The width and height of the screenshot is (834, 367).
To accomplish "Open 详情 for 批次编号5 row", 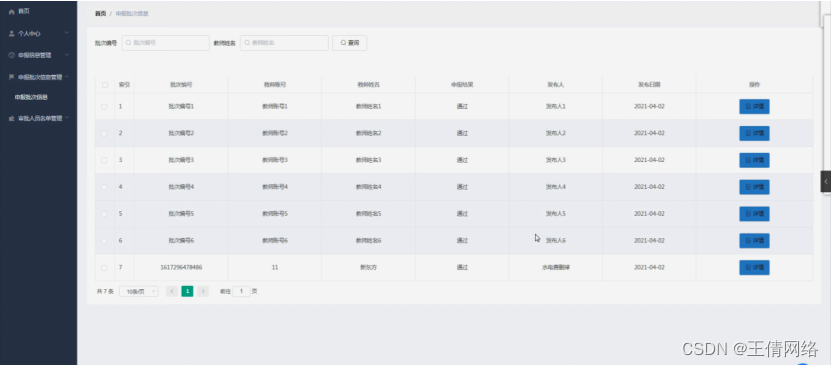I will point(754,214).
